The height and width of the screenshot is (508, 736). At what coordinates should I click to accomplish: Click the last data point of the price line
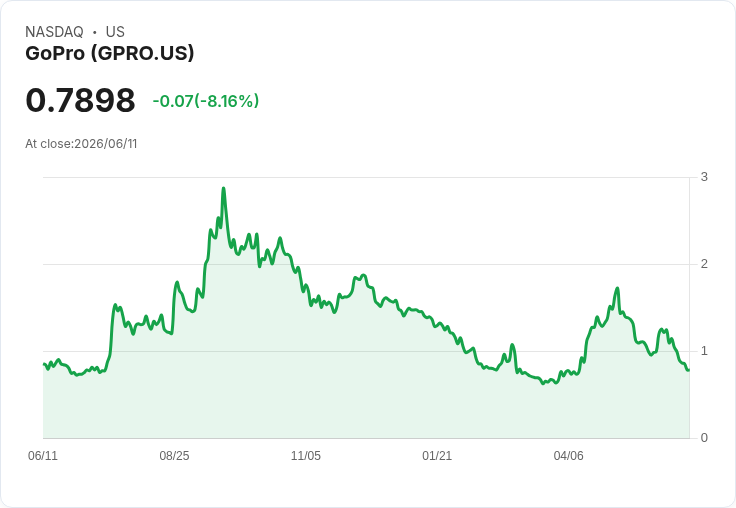coord(689,370)
